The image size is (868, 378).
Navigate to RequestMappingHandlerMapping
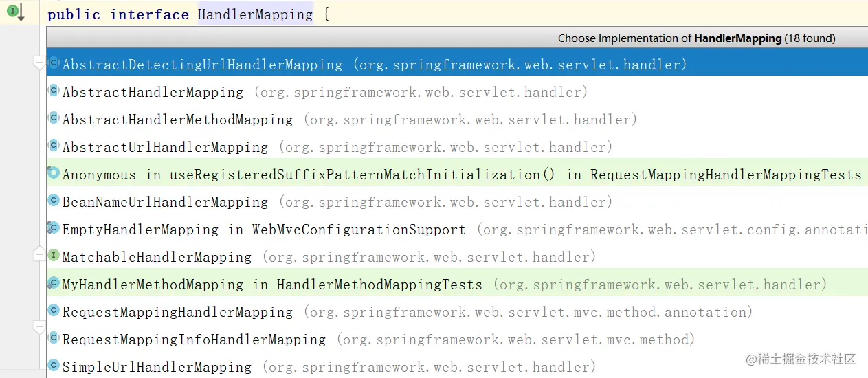[457, 312]
